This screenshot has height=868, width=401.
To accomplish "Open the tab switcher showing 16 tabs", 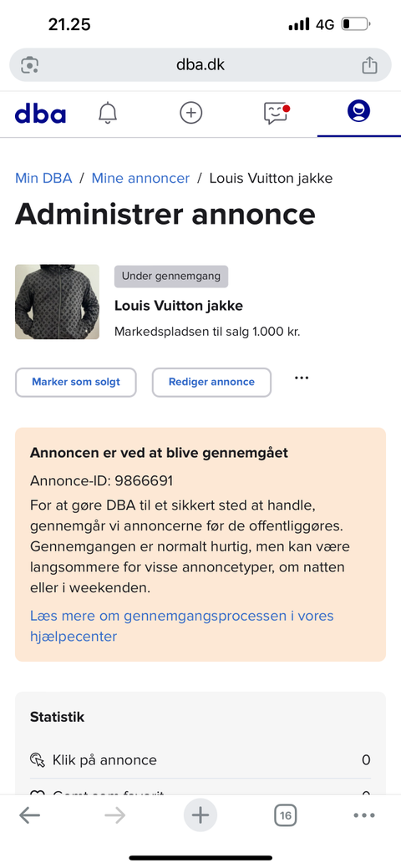I will 285,815.
